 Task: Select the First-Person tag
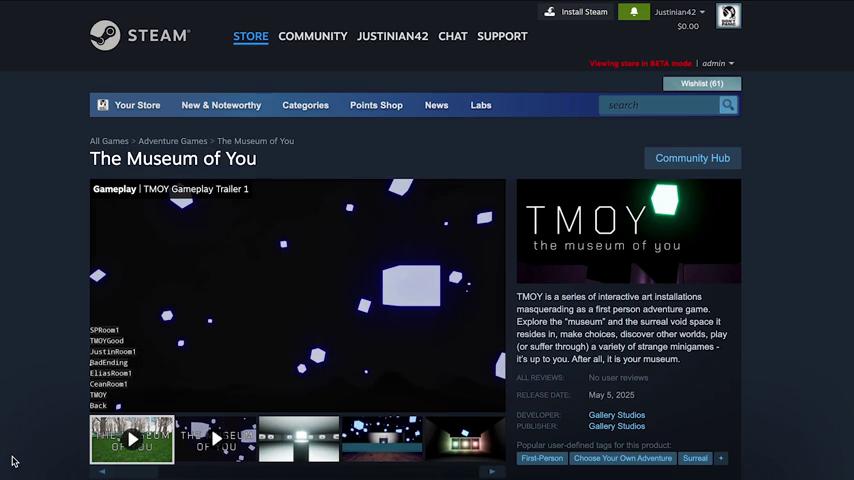point(542,458)
